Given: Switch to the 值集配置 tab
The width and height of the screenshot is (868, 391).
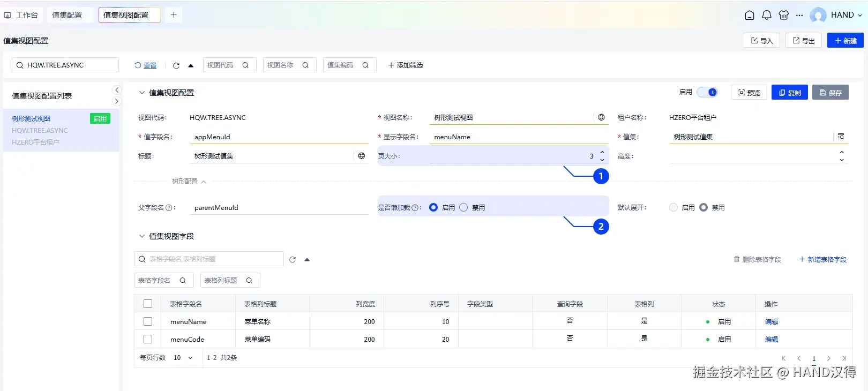Looking at the screenshot, I should (67, 15).
